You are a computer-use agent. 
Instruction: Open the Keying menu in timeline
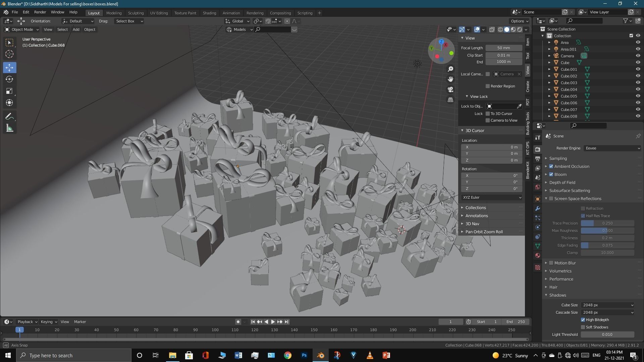49,322
